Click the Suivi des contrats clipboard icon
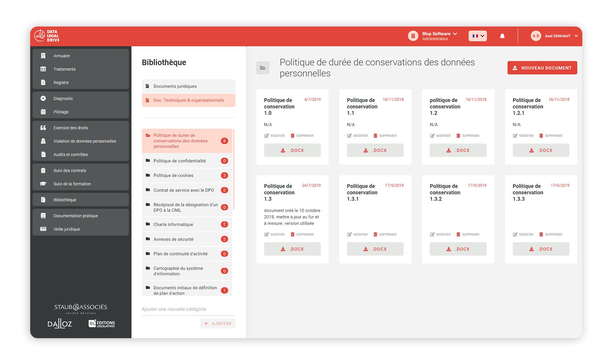The width and height of the screenshot is (610, 364). pyautogui.click(x=43, y=170)
